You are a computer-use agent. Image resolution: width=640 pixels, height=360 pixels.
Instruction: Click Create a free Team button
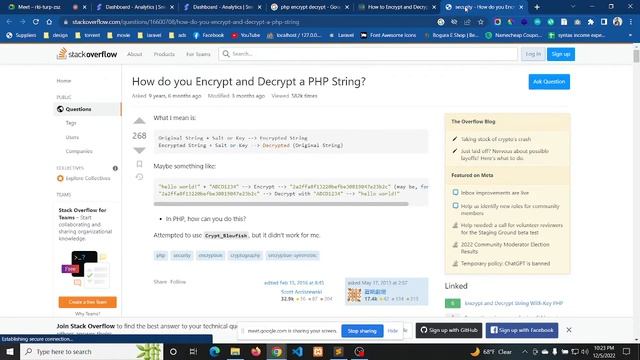(87, 302)
